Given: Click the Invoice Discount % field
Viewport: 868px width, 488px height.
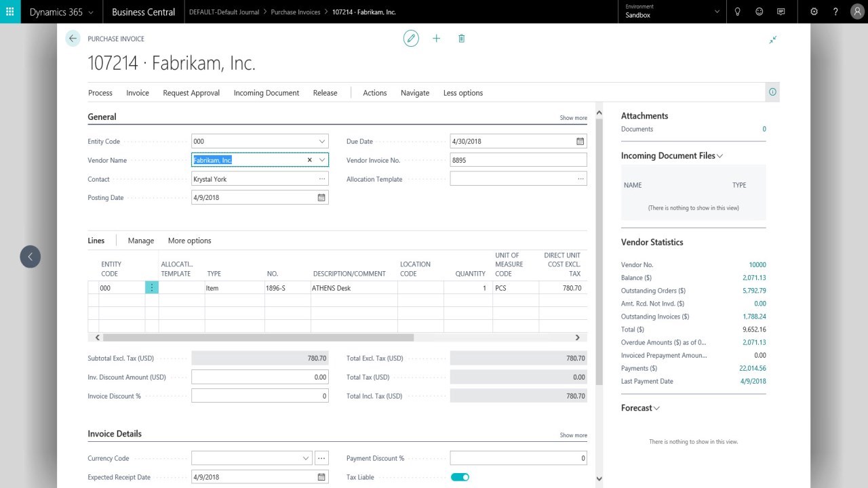Looking at the screenshot, I should (x=260, y=396).
